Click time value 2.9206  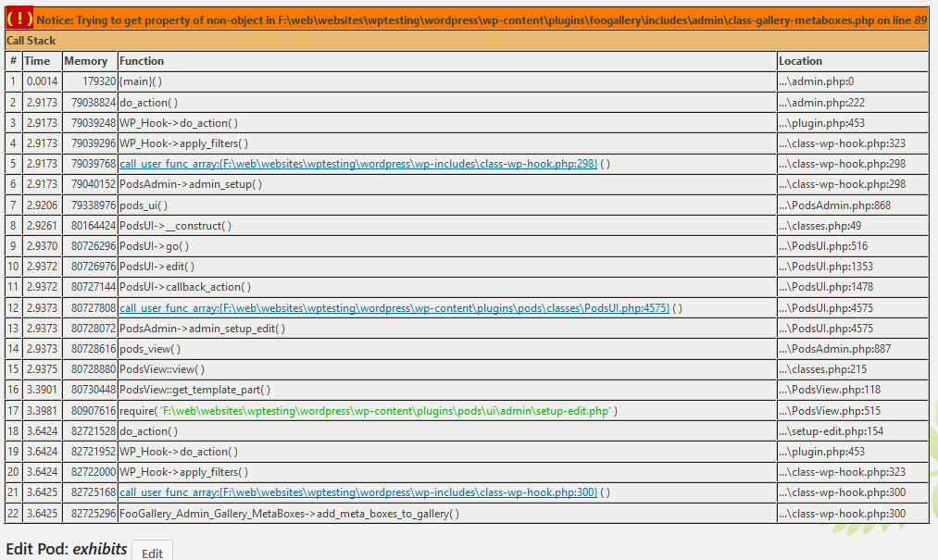(42, 205)
